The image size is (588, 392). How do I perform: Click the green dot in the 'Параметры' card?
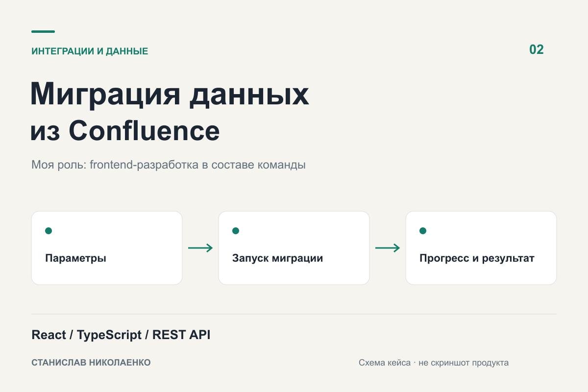tap(49, 231)
